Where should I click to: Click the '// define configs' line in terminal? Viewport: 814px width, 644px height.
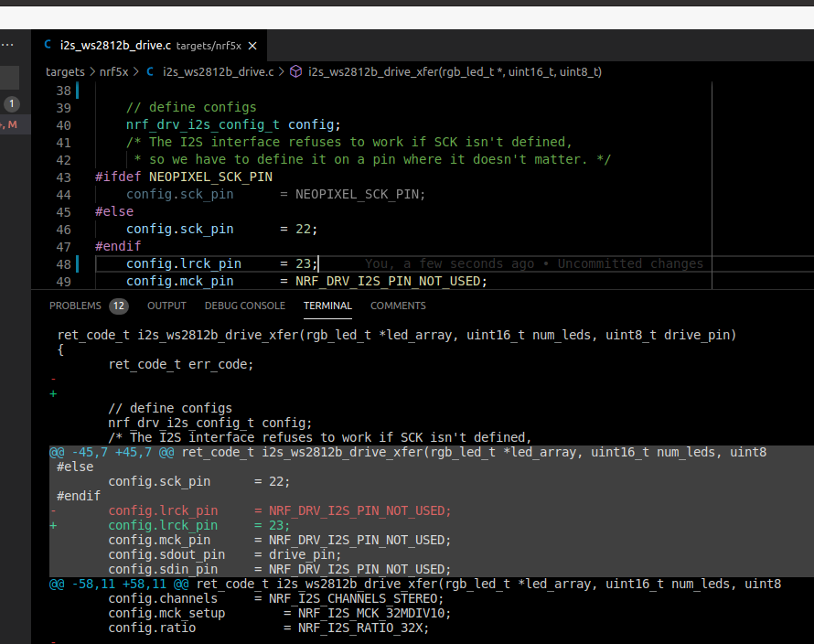[170, 408]
